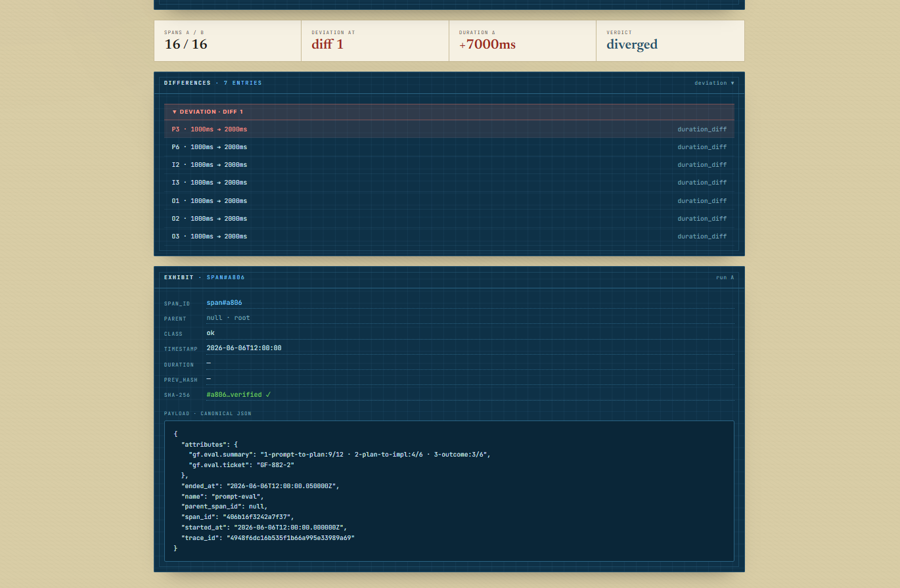This screenshot has width=900, height=588.
Task: Select the O3 duration difference row
Action: 449,237
